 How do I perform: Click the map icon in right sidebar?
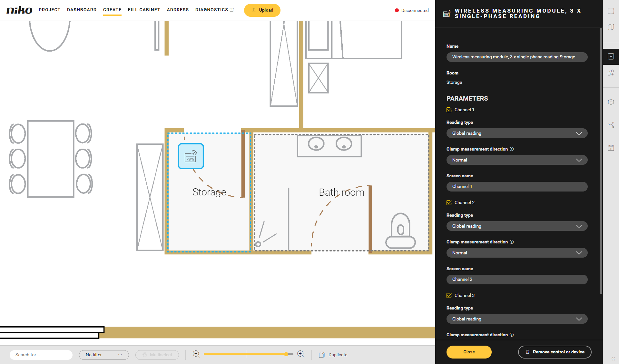(x=611, y=27)
